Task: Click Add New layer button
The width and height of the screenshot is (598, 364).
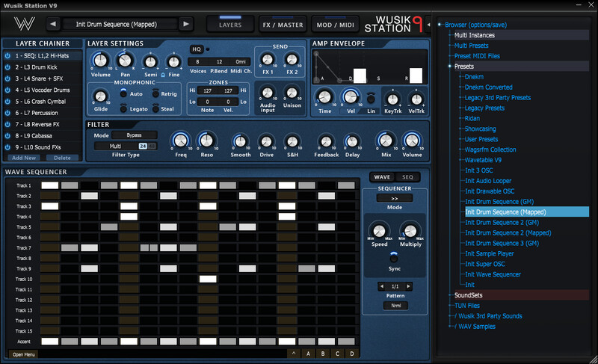Action: (x=24, y=158)
